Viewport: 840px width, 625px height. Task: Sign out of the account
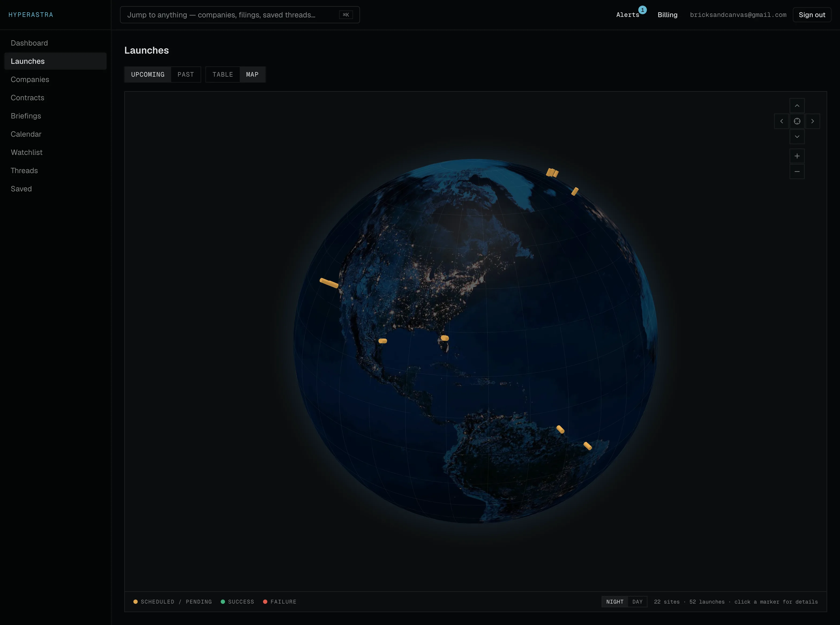coord(812,15)
